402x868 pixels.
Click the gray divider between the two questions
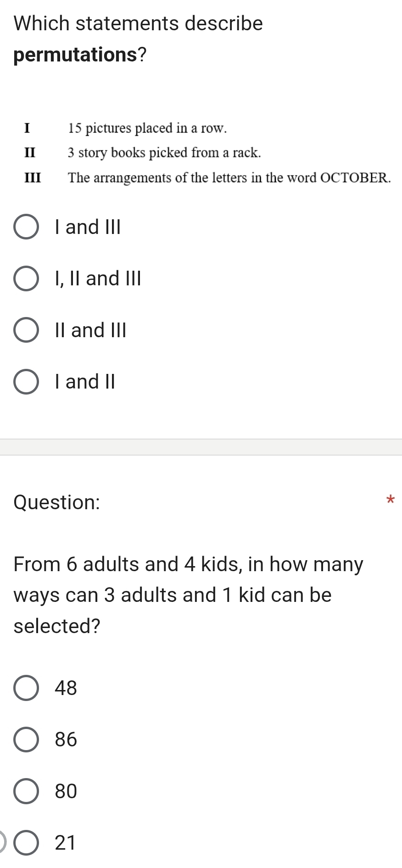coord(201,447)
